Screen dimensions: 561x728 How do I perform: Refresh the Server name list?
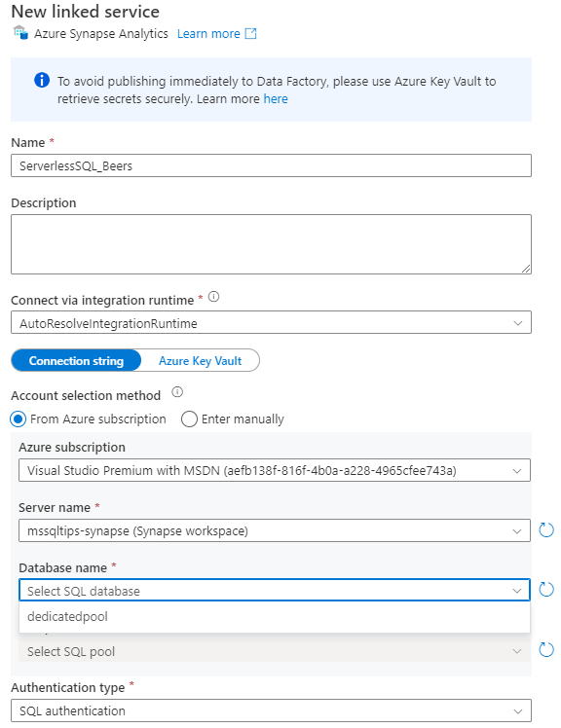tap(546, 529)
